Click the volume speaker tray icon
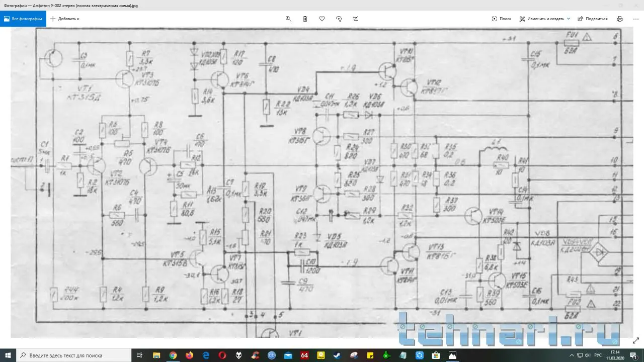The image size is (644, 362). point(587,355)
